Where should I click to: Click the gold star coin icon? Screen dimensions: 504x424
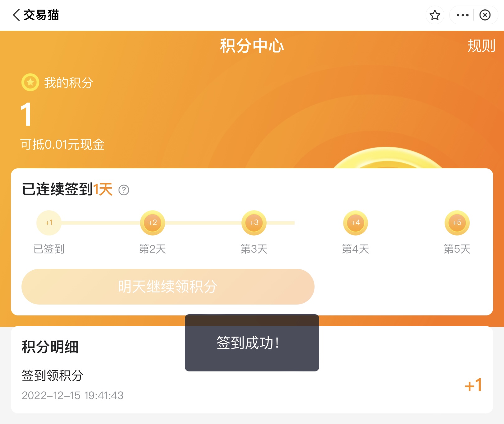tap(30, 82)
